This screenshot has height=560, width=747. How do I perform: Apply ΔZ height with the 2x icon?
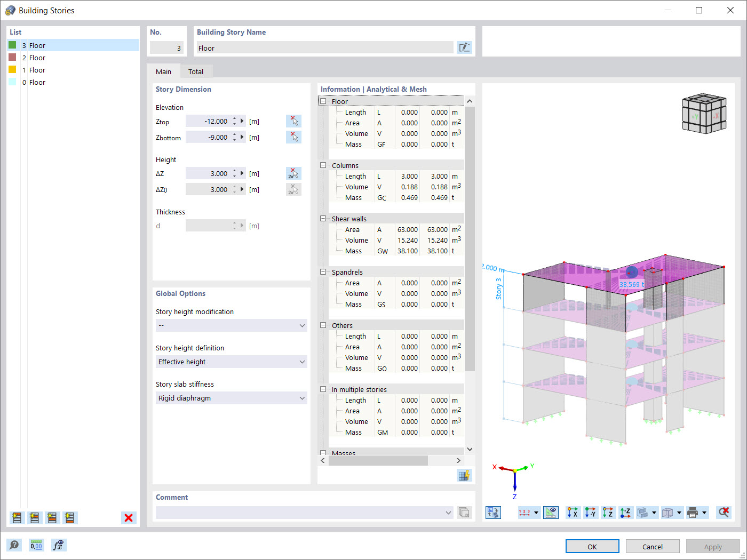pyautogui.click(x=293, y=173)
